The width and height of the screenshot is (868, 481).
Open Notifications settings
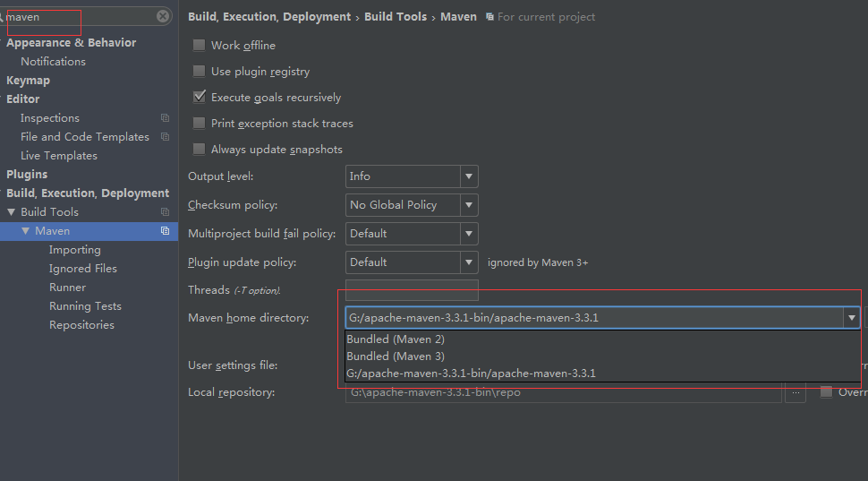coord(53,62)
